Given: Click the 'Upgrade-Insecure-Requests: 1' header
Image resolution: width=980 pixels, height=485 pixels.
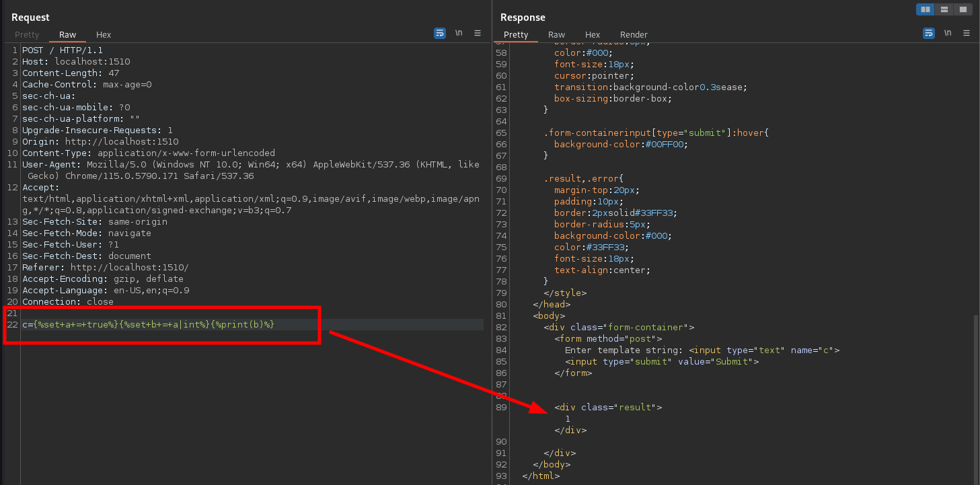Looking at the screenshot, I should pos(98,130).
